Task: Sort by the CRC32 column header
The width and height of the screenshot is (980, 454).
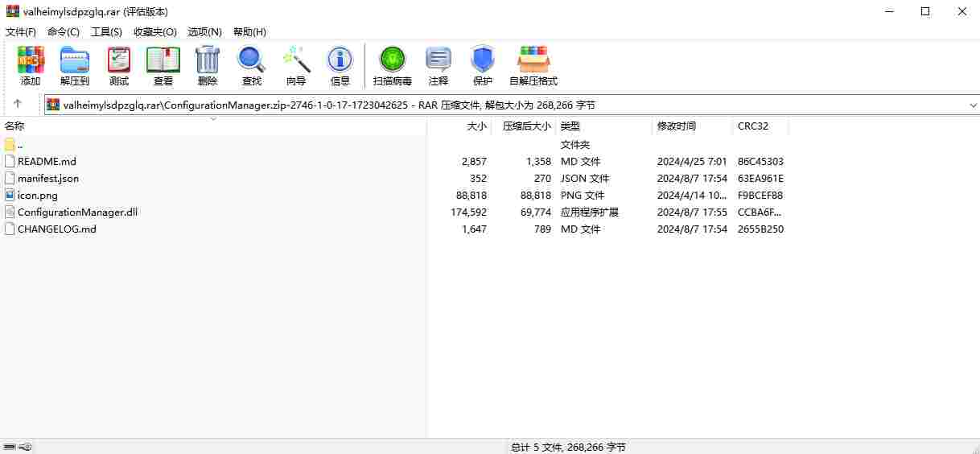Action: (760, 126)
